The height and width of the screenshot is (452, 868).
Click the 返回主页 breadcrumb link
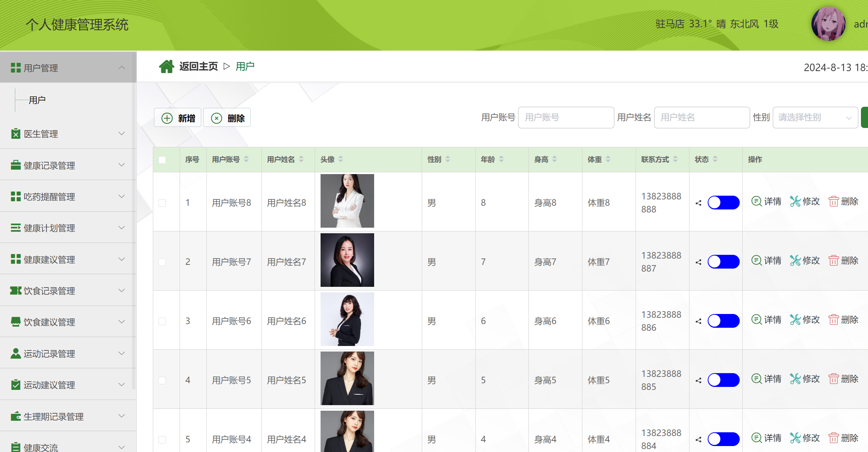[x=198, y=67]
